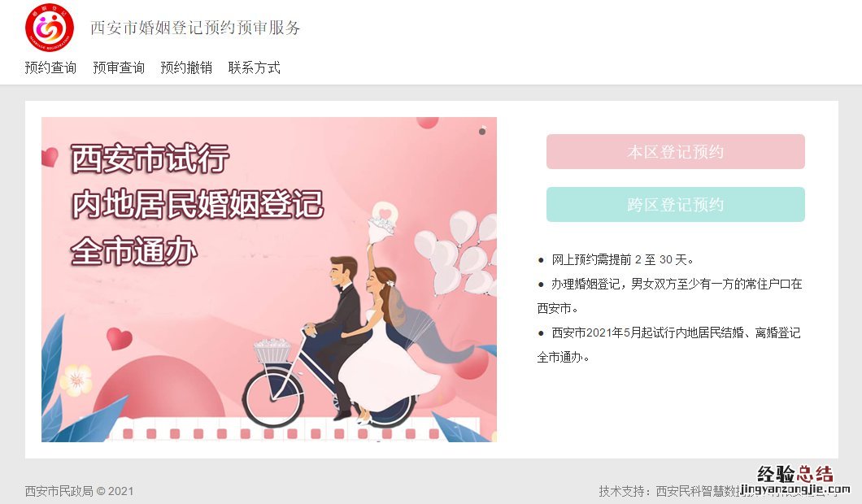
Task: Click the marriage registration red logo
Action: tap(50, 27)
